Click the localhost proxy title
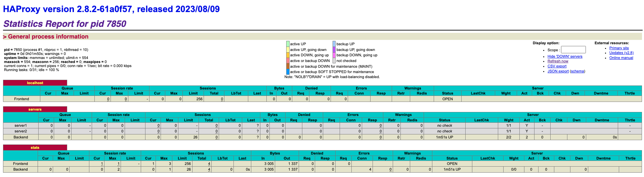This screenshot has width=644, height=177. pyautogui.click(x=35, y=83)
